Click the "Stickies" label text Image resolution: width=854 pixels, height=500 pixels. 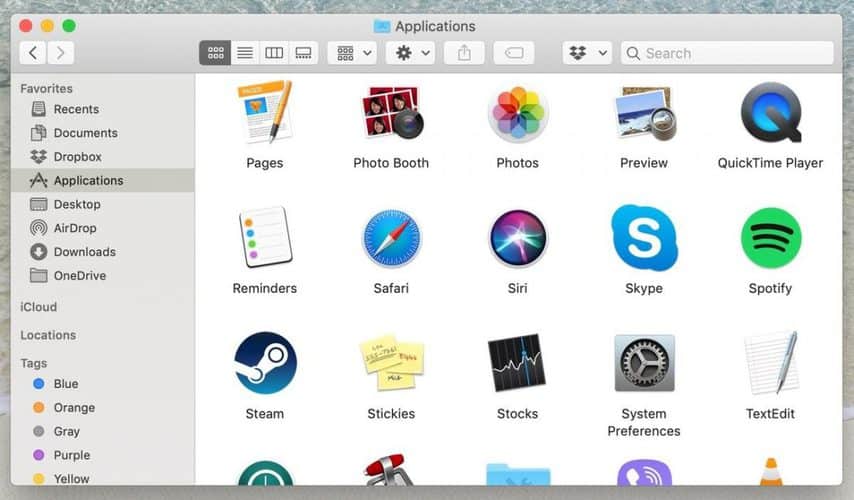(391, 413)
